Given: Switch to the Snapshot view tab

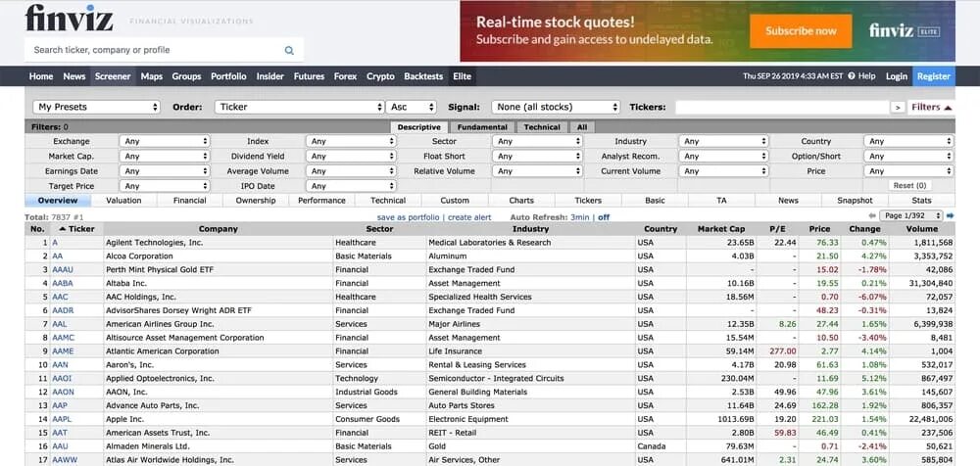Looking at the screenshot, I should click(x=855, y=201).
